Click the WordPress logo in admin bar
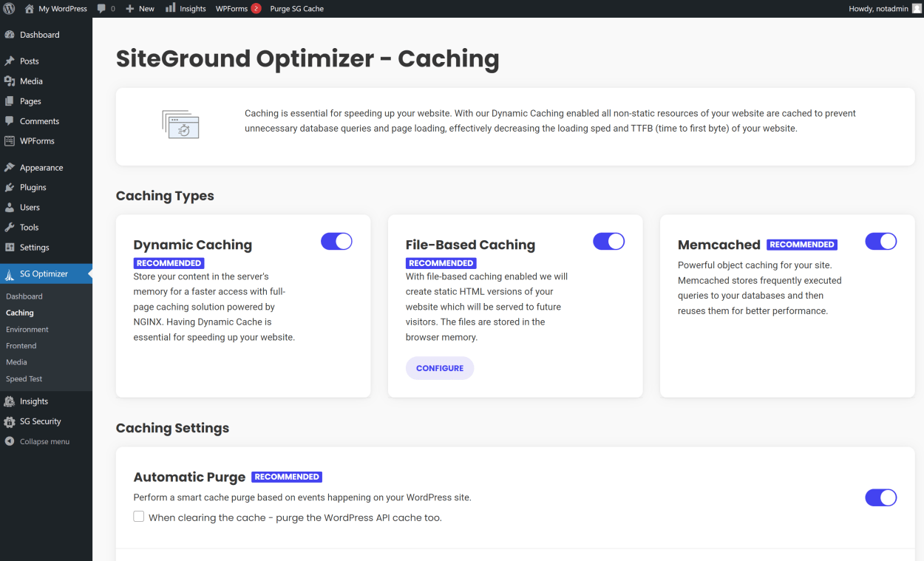Viewport: 924px width, 561px height. 9,9
